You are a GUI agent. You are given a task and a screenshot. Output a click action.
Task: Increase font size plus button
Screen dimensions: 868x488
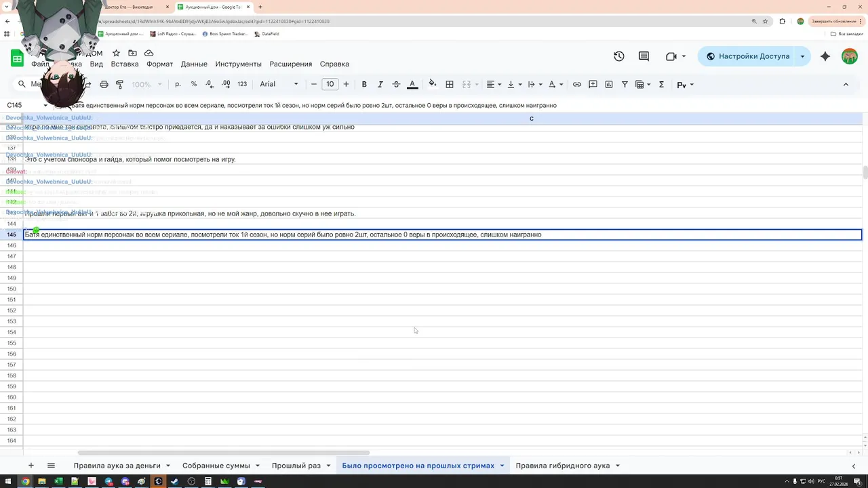tap(346, 84)
